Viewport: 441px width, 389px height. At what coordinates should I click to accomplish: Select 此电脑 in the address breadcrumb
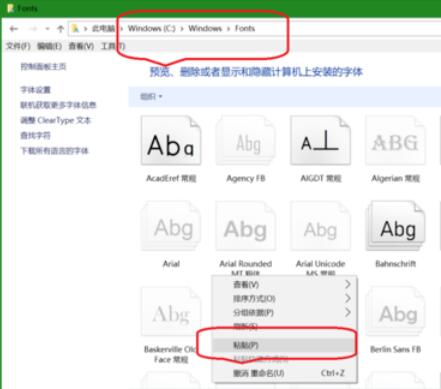point(103,29)
